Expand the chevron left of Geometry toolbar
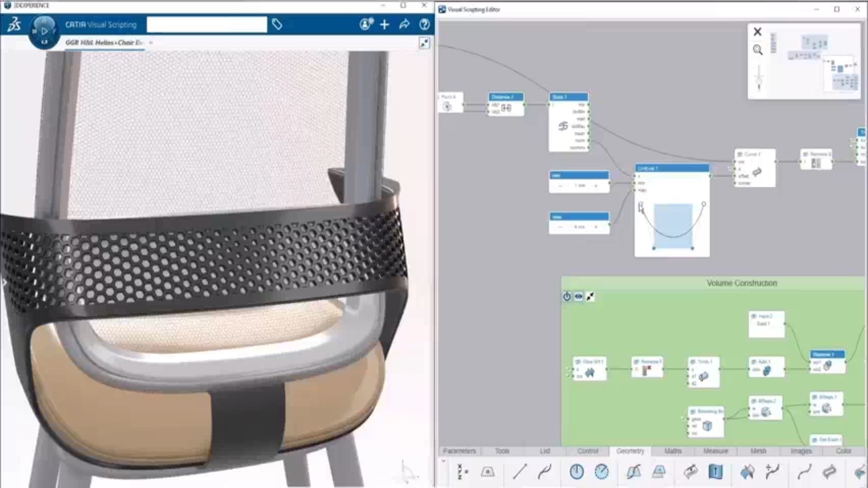Viewport: 868px width, 488px height. pos(443,461)
